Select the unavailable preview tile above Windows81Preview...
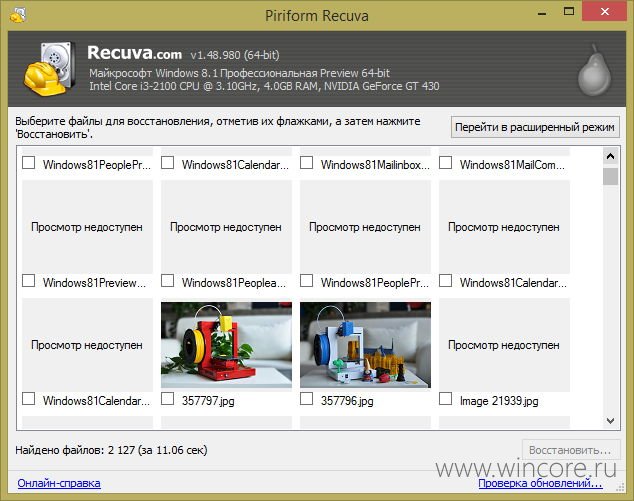Image resolution: width=634 pixels, height=501 pixels. tap(87, 227)
